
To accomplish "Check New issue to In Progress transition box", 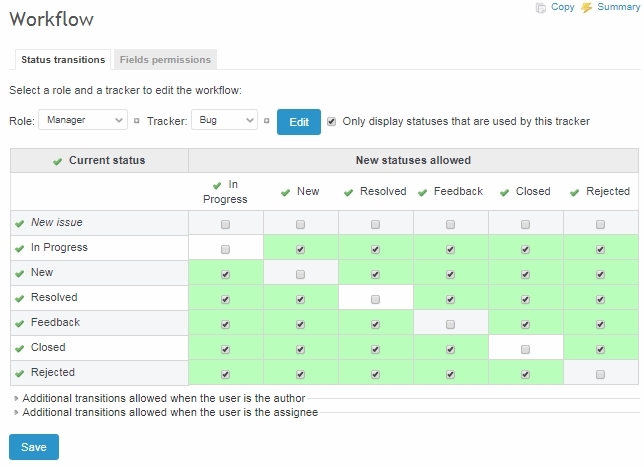I will (x=225, y=224).
